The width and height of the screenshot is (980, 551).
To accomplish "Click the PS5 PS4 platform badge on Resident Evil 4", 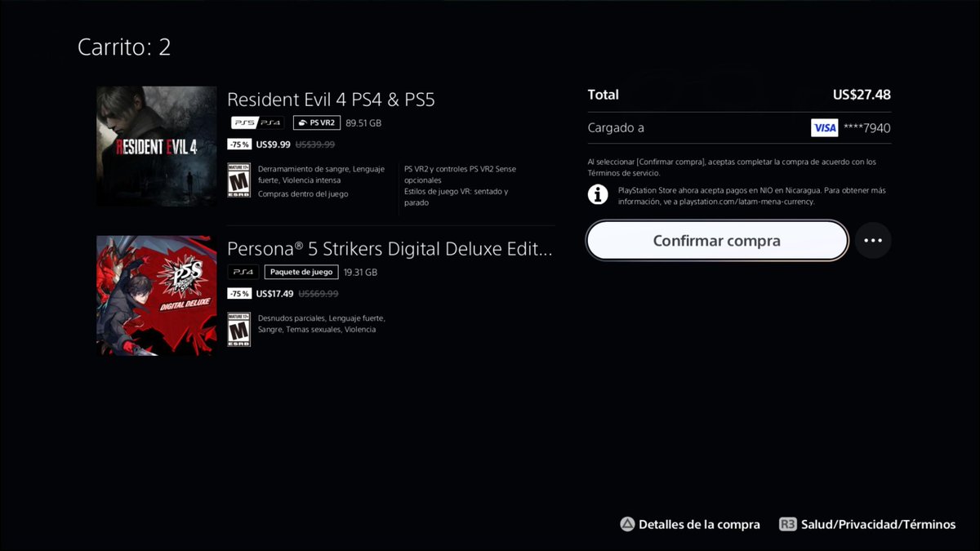I will 256,123.
